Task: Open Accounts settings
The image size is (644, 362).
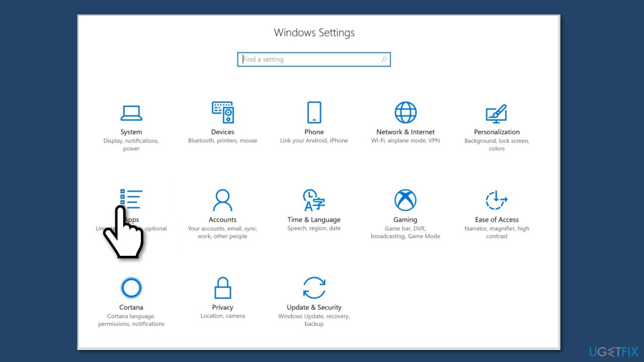Action: [223, 200]
